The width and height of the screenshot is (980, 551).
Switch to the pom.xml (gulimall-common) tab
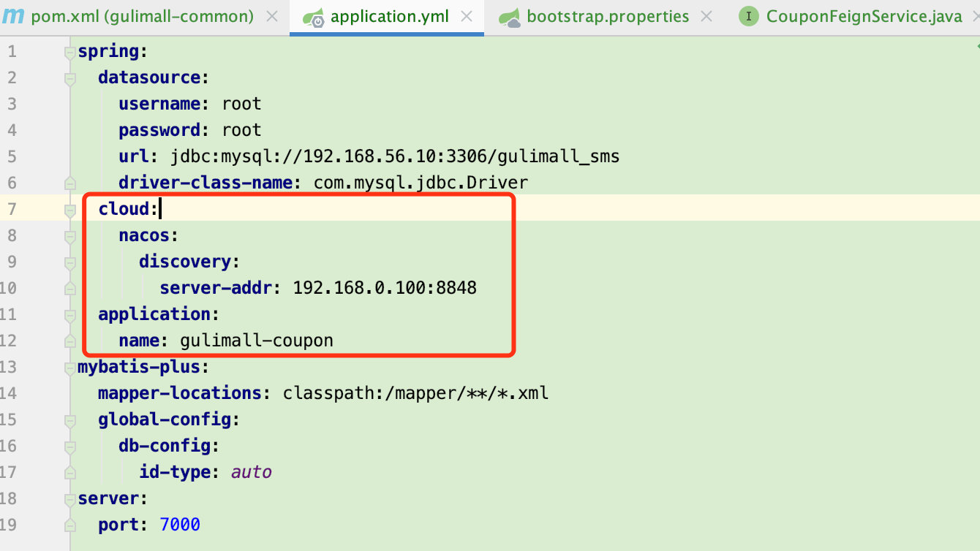point(142,17)
